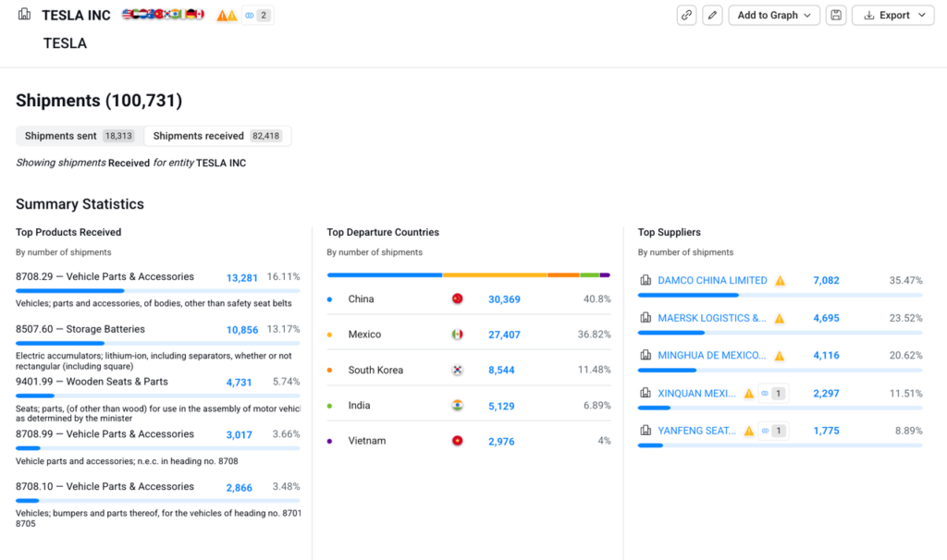
Task: Click the warning icon next to DAMCO CHINA LIMITED
Action: tap(780, 281)
